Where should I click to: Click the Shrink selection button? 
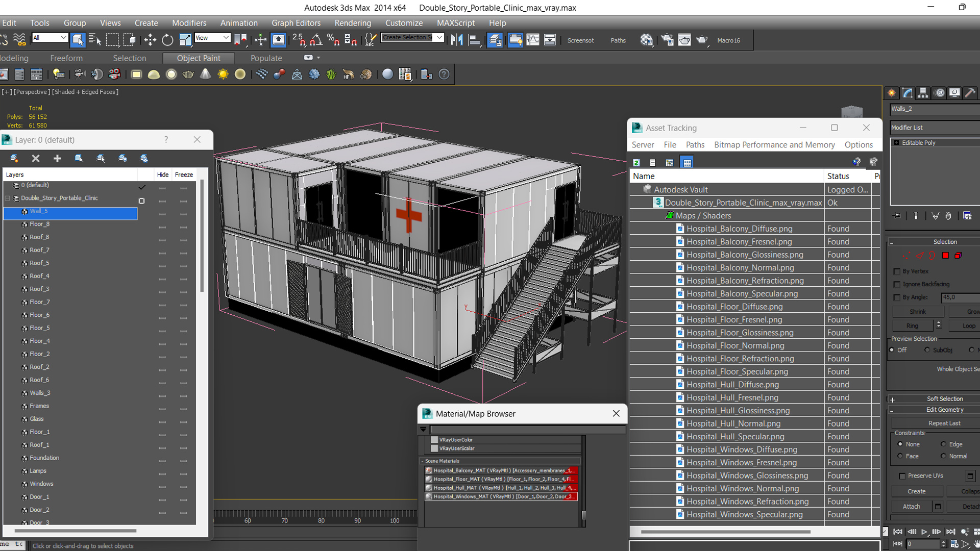tap(918, 312)
